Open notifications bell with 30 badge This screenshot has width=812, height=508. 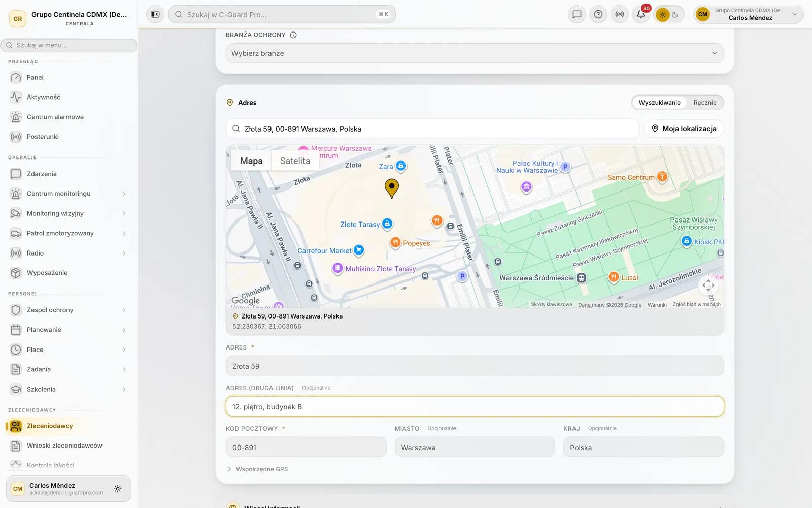click(x=641, y=14)
